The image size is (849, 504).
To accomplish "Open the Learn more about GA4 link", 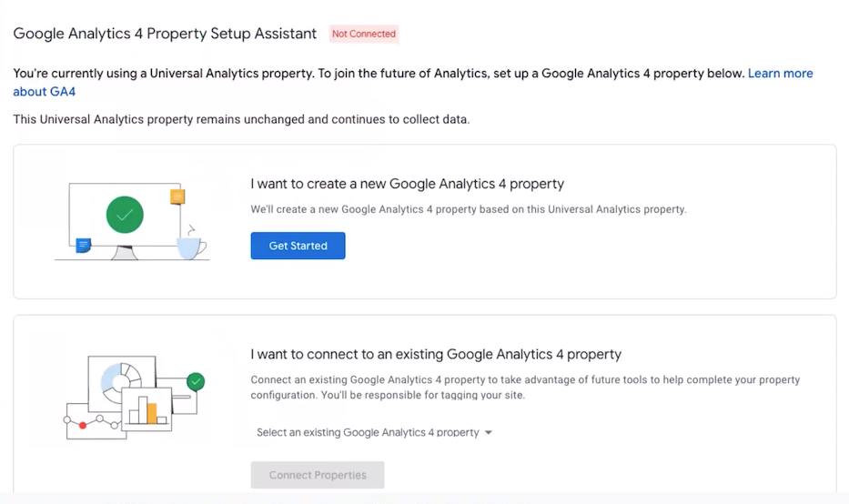I will (780, 74).
